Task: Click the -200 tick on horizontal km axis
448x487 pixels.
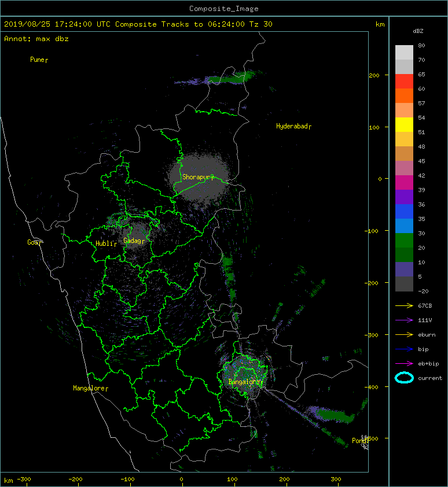Action: coord(76,479)
